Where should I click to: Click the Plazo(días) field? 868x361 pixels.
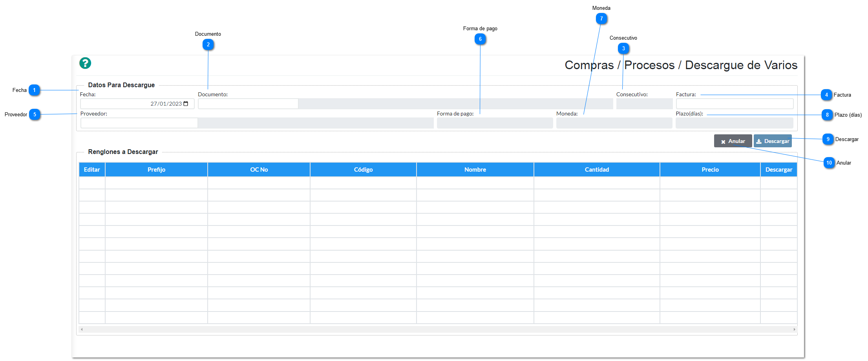point(734,123)
